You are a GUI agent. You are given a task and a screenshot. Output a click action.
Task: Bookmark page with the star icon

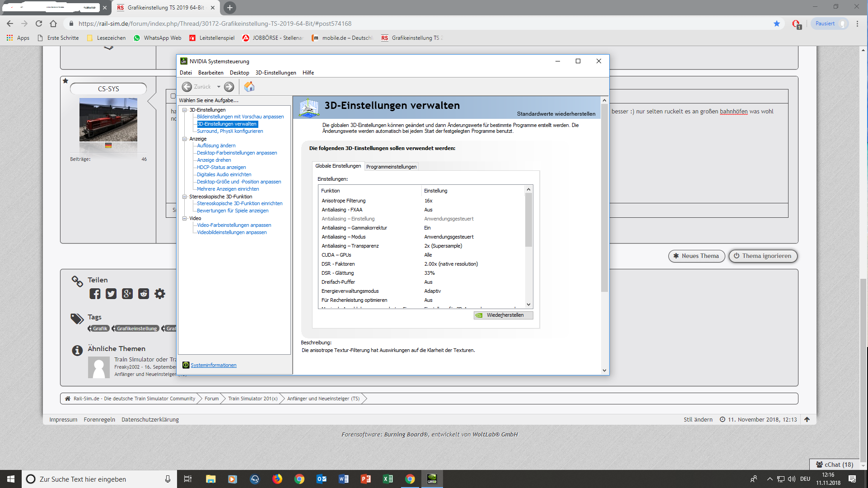point(776,23)
